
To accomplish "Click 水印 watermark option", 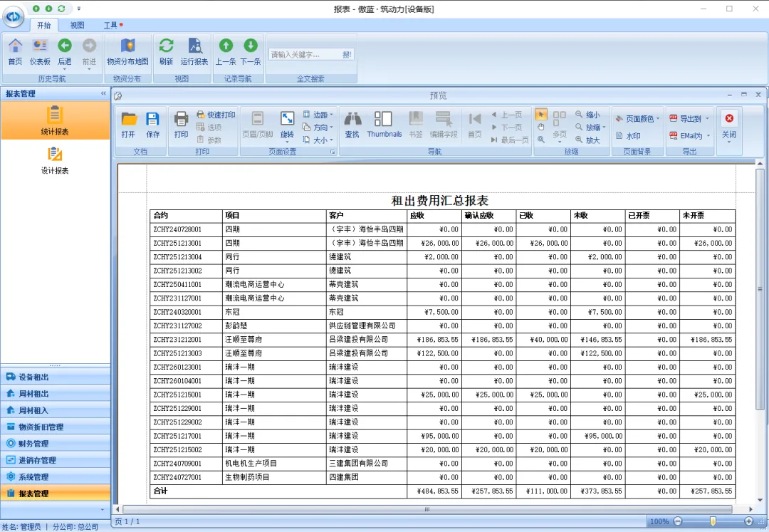I will pyautogui.click(x=628, y=136).
